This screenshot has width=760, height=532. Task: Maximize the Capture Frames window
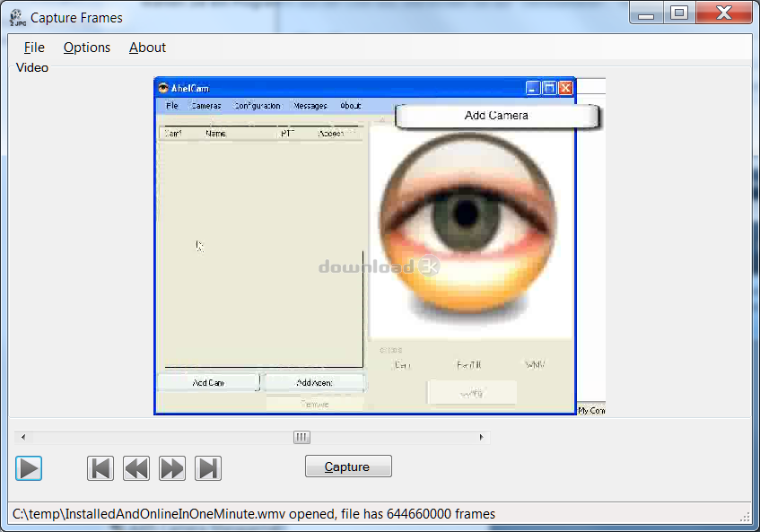679,13
